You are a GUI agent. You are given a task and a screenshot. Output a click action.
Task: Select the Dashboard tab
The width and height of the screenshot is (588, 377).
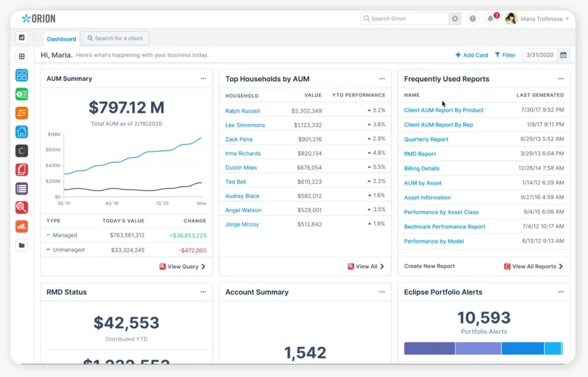(62, 39)
